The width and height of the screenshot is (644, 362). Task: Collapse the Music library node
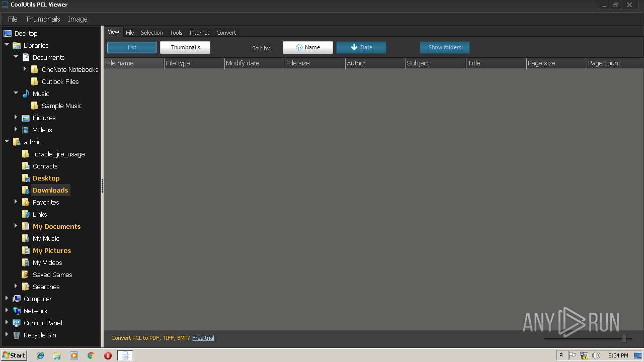(x=16, y=94)
